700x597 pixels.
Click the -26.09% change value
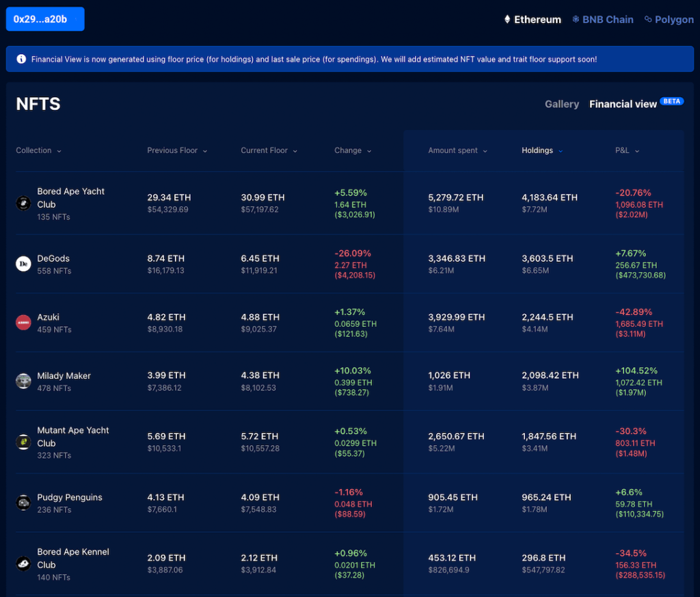(353, 254)
